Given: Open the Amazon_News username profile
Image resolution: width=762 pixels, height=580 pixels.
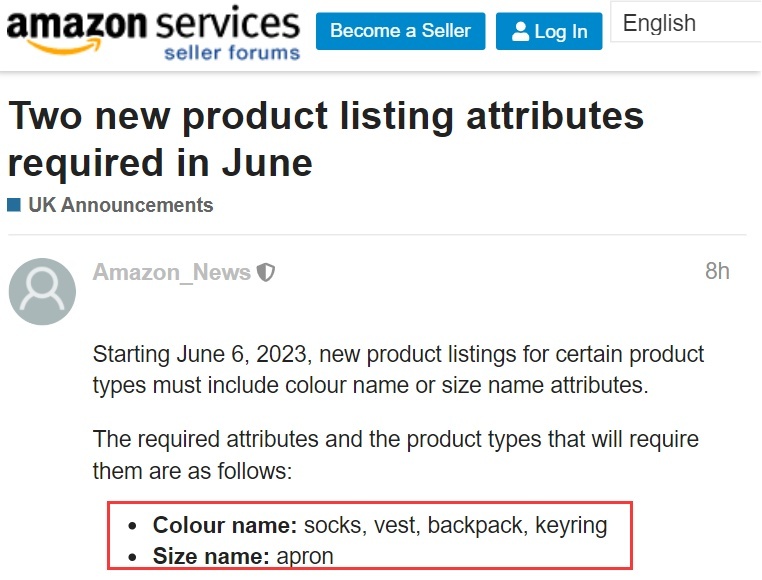Looking at the screenshot, I should point(171,272).
